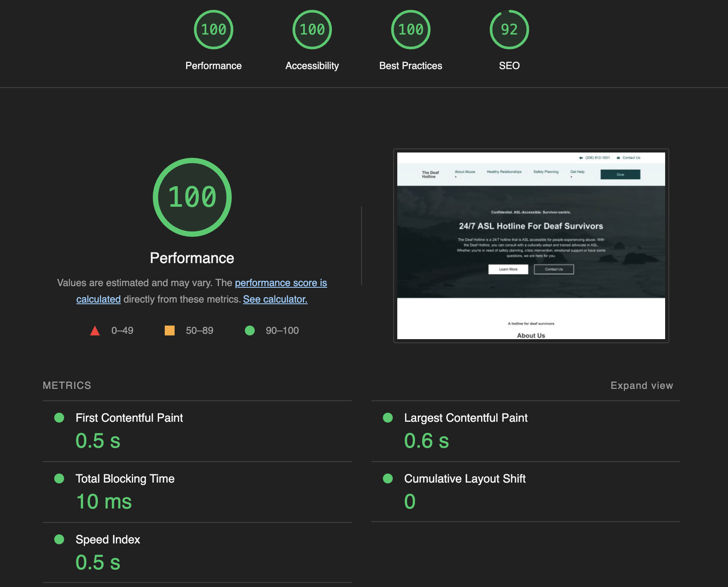Viewport: 728px width, 587px height.
Task: Click the large 100 Performance gauge
Action: (192, 197)
